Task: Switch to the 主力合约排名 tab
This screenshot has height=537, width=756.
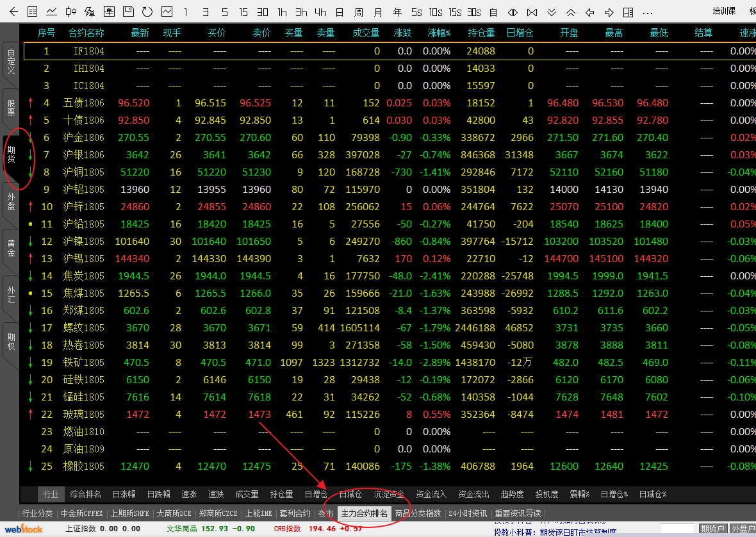Action: (x=365, y=513)
